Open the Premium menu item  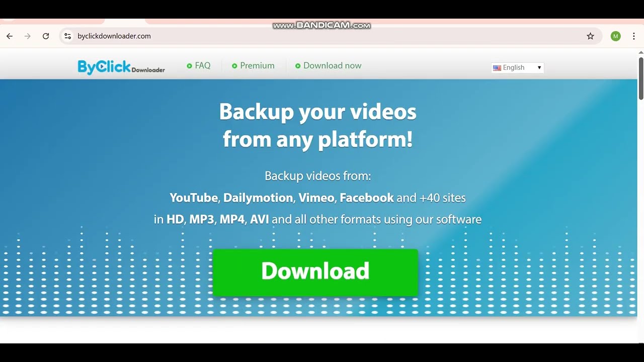point(253,66)
